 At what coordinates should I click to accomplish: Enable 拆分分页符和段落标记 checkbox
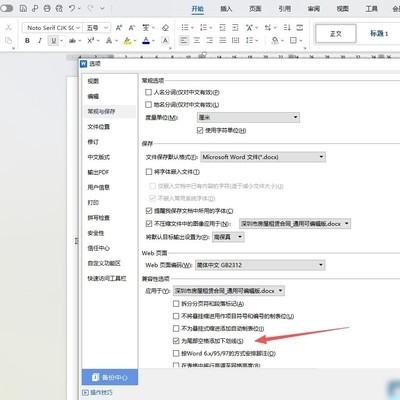176,304
